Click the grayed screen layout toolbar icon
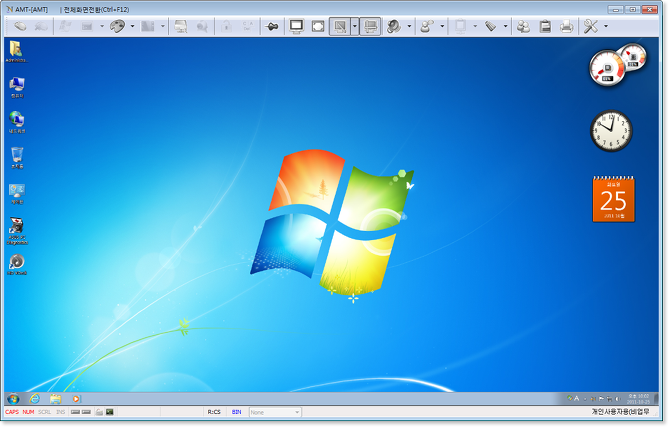Viewport: 670px width, 429px height. pos(148,26)
